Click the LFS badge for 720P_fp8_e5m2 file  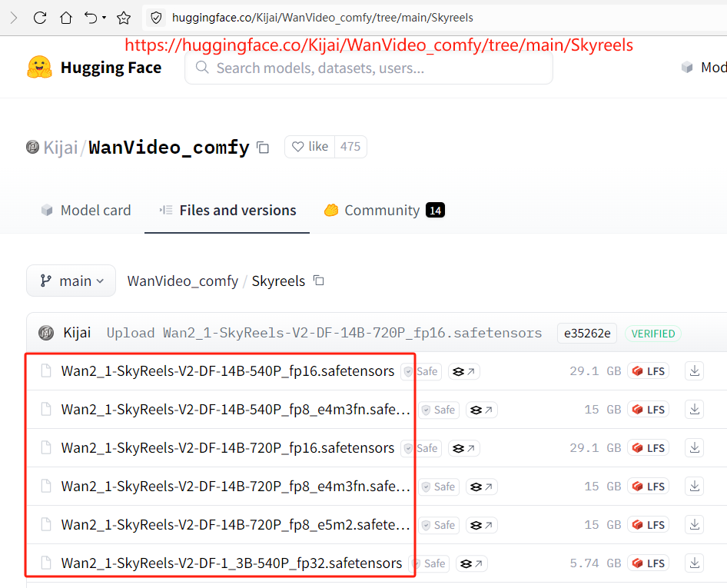648,525
